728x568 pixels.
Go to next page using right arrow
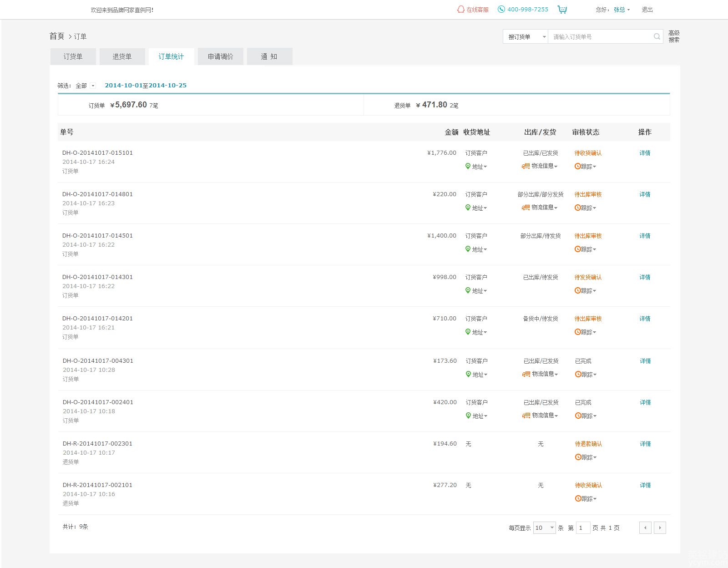[x=660, y=528]
